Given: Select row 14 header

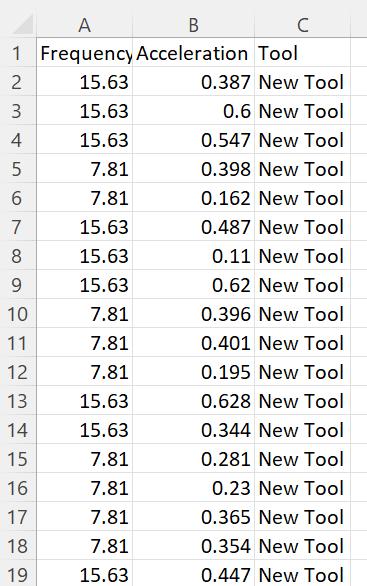Looking at the screenshot, I should (x=18, y=429).
